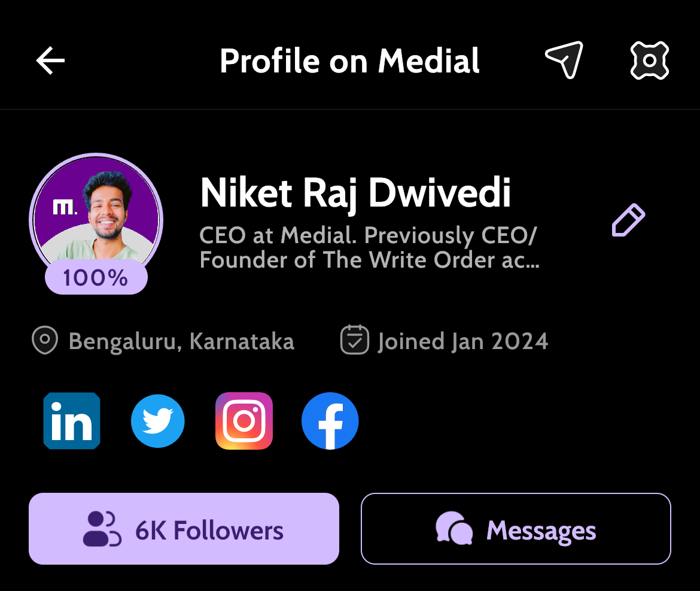Edit profile with the pencil icon
700x591 pixels.
(628, 220)
